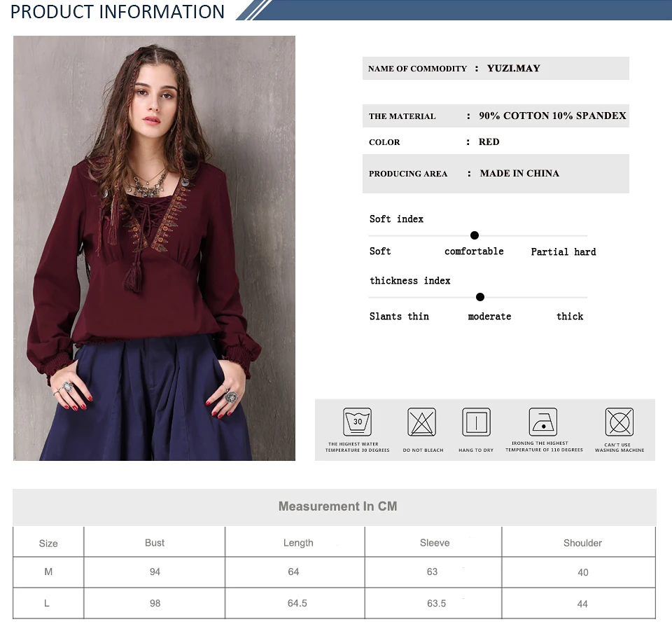Click bust value 98 in L row

tap(155, 603)
